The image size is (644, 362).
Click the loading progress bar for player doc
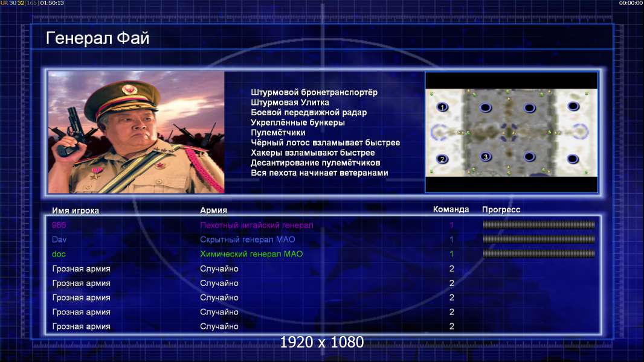coord(539,254)
